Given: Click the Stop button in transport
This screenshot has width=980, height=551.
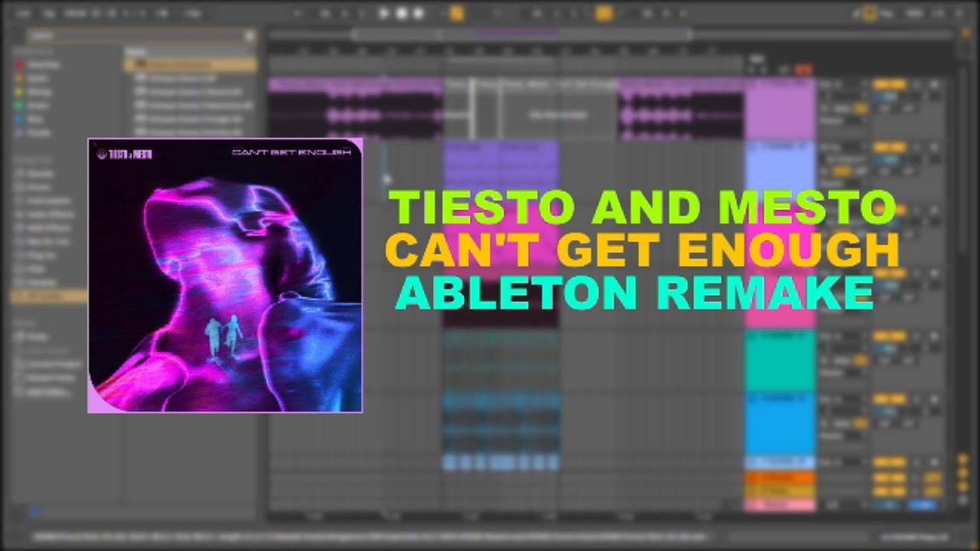Looking at the screenshot, I should (401, 13).
